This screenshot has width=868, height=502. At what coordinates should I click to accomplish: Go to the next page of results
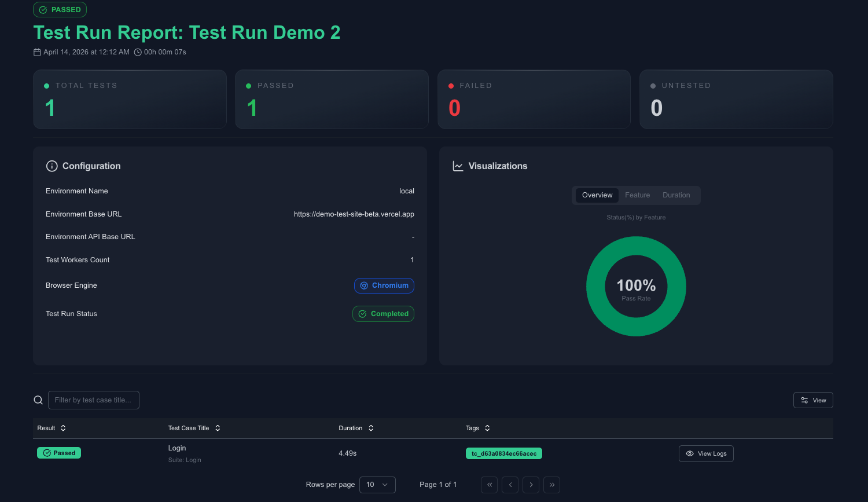(x=531, y=485)
